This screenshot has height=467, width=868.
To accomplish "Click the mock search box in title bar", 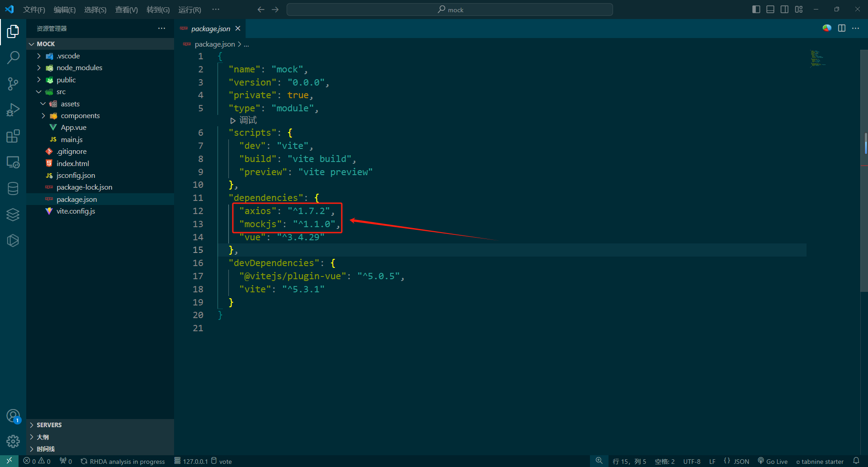I will tap(450, 10).
